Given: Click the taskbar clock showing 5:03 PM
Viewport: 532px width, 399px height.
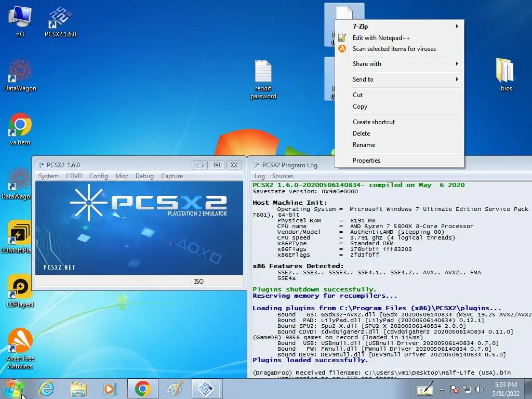Looking at the screenshot, I should pos(506,389).
